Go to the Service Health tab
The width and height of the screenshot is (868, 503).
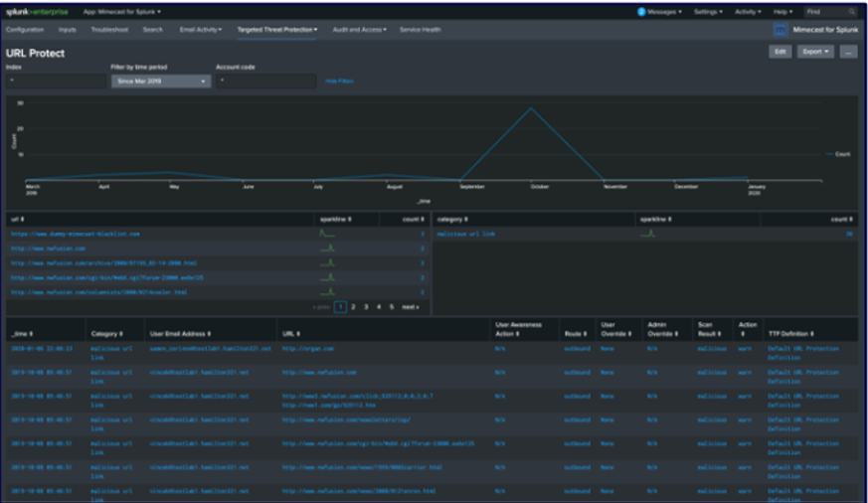420,31
